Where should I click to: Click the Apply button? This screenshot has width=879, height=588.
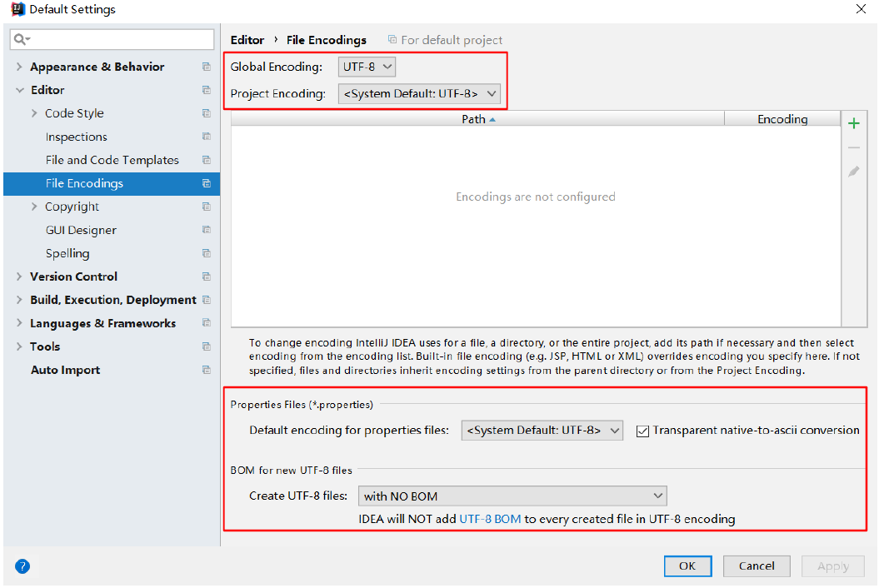click(833, 566)
